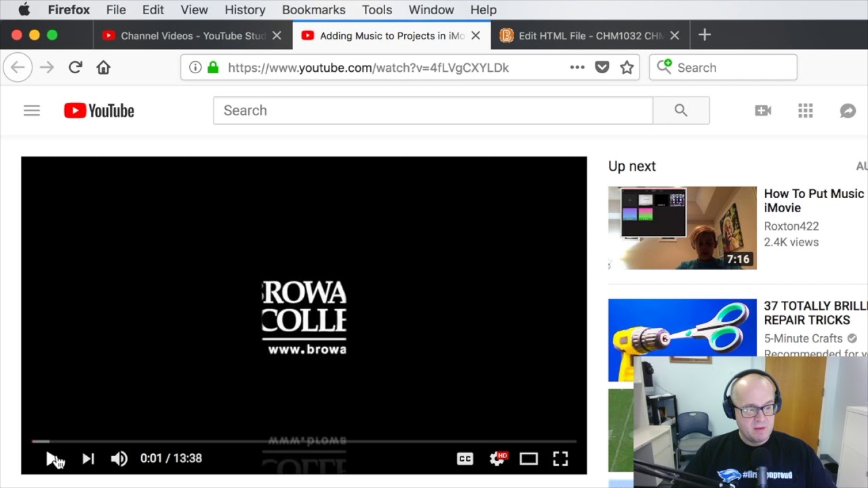This screenshot has height=488, width=868.
Task: Show site information icon in address bar
Action: coord(195,67)
